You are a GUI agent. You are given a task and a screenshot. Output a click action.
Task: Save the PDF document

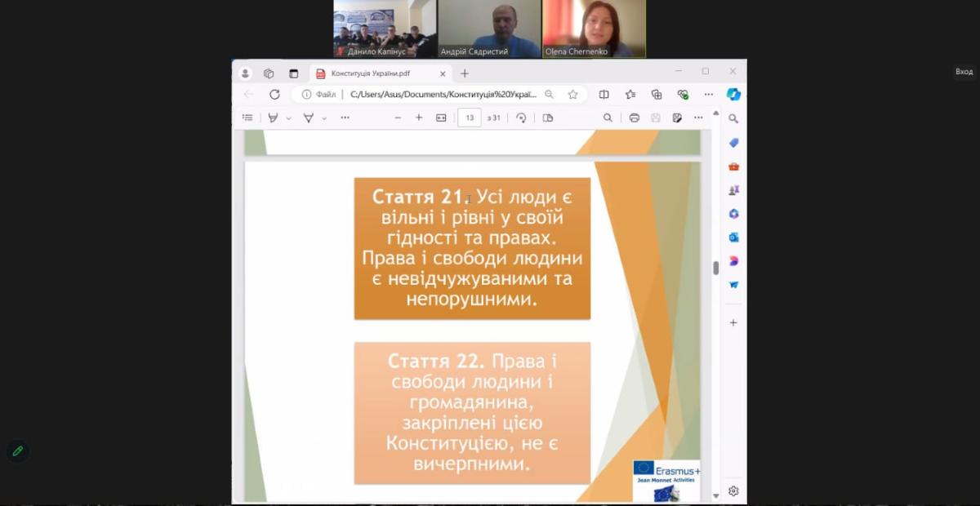tap(656, 118)
